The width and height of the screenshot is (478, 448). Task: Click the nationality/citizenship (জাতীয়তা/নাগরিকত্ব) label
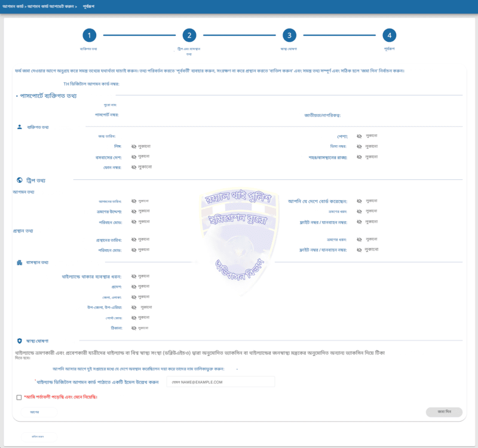click(323, 115)
